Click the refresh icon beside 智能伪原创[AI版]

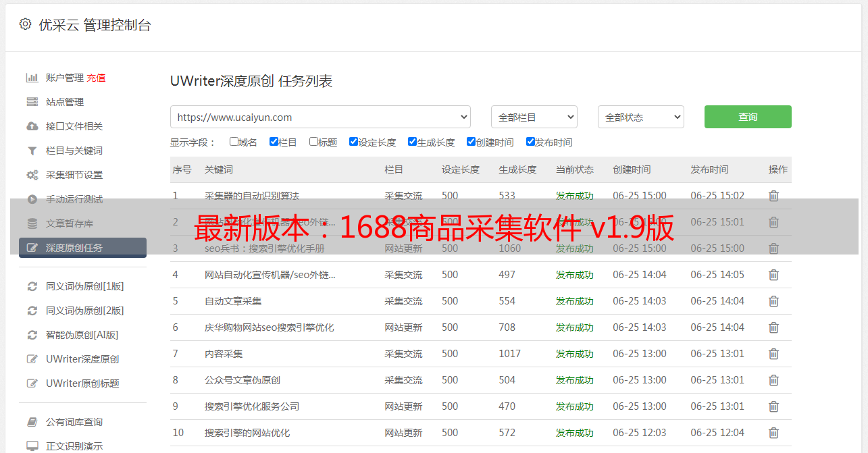click(32, 335)
